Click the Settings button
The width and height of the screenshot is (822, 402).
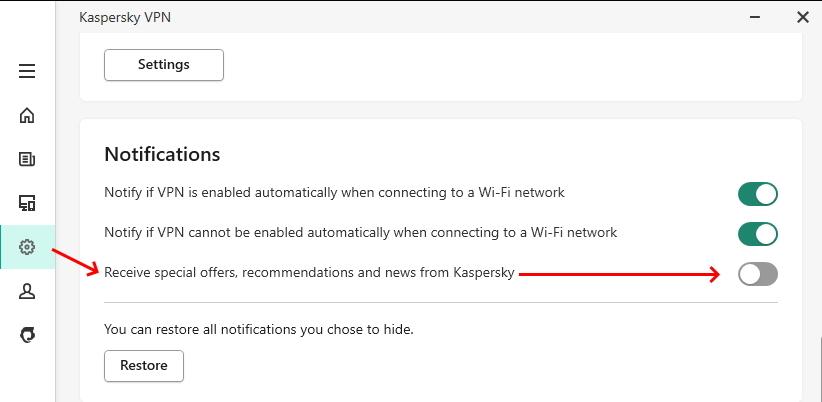164,64
